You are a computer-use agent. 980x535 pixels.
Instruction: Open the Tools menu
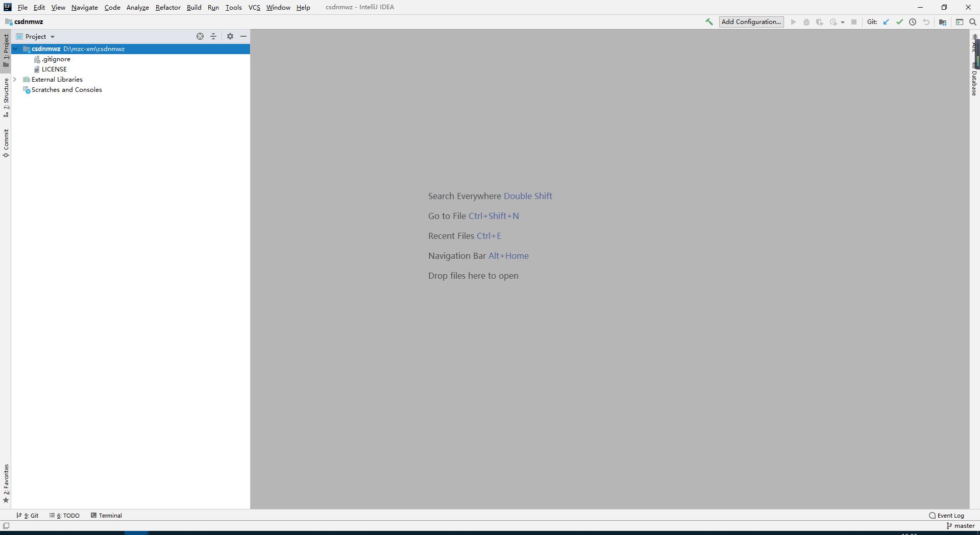[x=234, y=7]
